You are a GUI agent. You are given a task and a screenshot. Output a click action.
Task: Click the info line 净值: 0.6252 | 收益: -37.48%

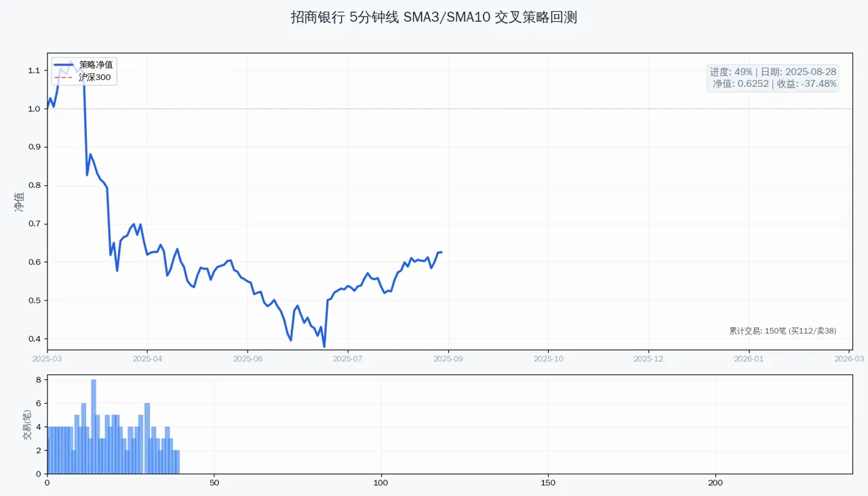coord(774,84)
